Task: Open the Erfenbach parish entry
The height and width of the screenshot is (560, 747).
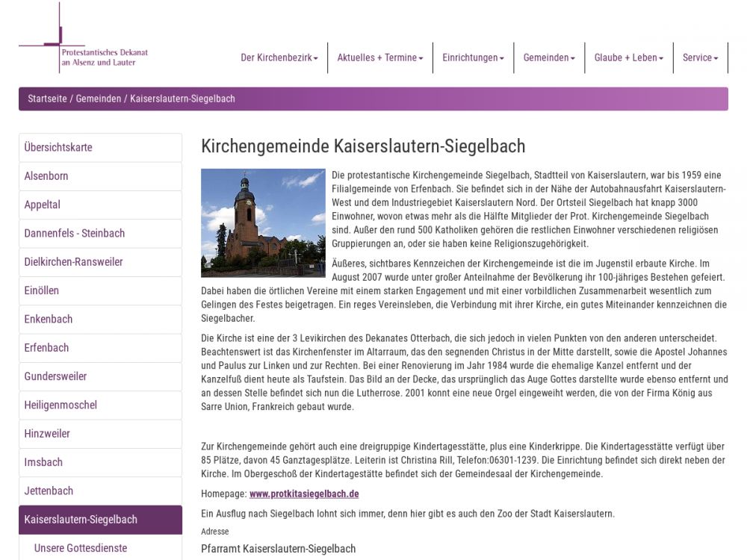Action: click(x=46, y=348)
